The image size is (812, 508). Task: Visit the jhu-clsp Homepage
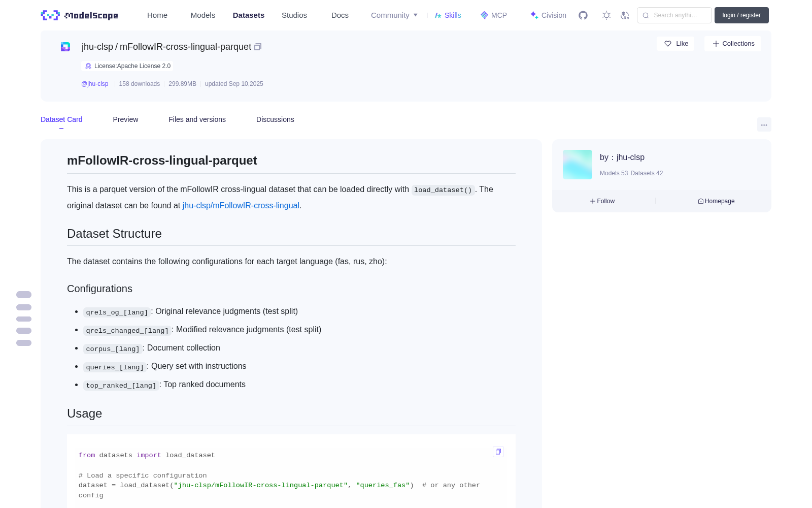716,201
